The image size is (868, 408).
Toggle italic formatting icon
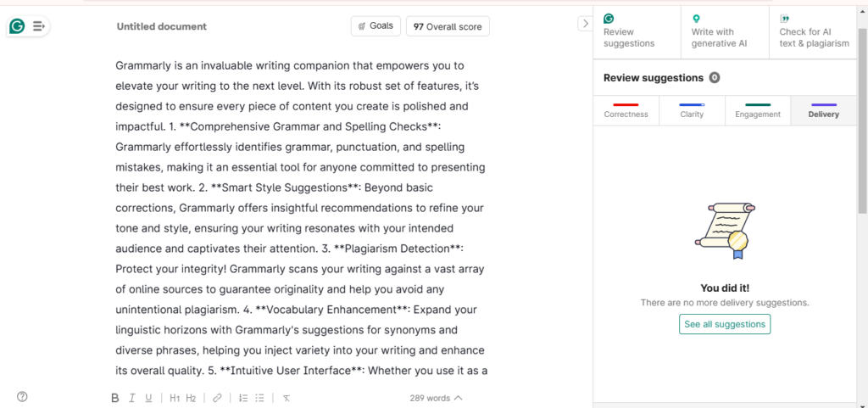[x=131, y=398]
